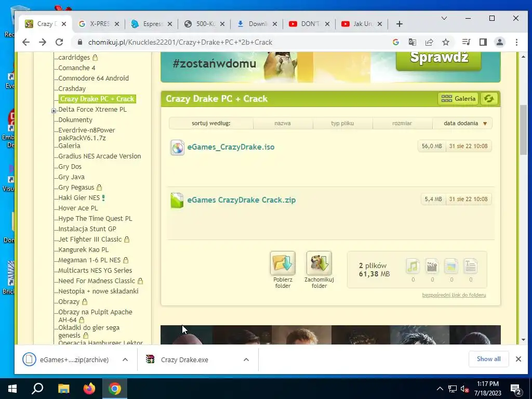Reload the chomikuj page
Viewport: 532px width, 399px height.
[x=59, y=42]
